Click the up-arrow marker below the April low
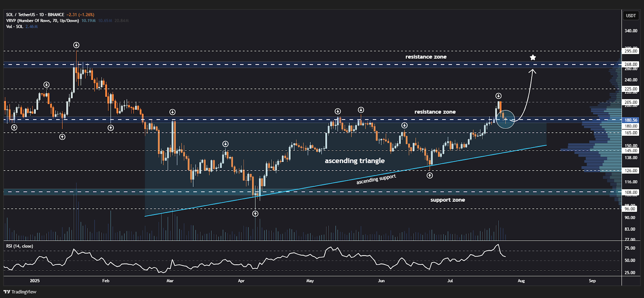Image resolution: width=644 pixels, height=298 pixels. click(255, 214)
